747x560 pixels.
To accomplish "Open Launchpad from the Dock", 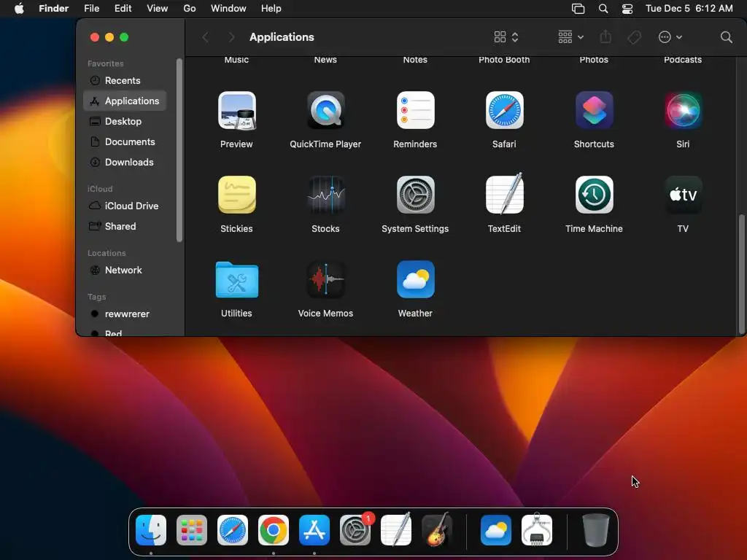I will tap(192, 530).
